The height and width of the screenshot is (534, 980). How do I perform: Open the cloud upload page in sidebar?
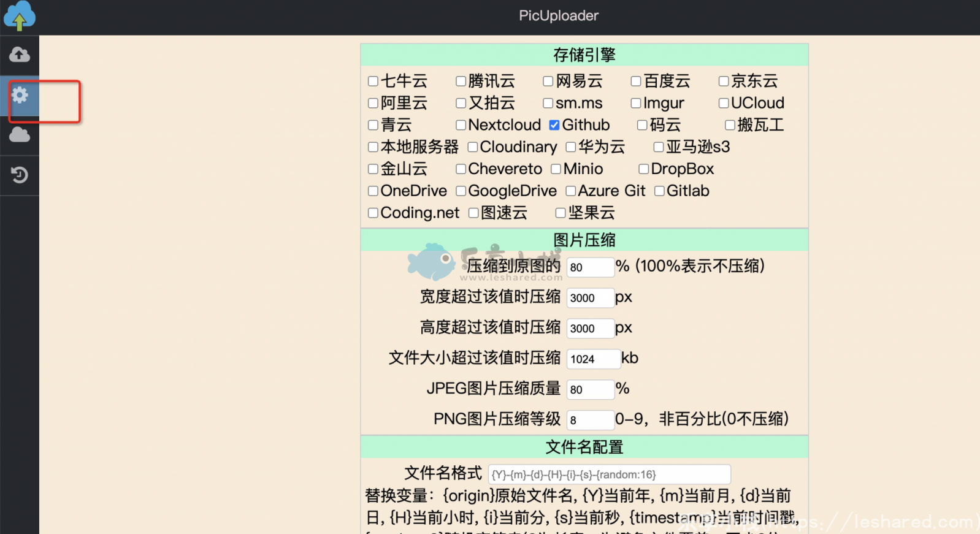(x=20, y=55)
